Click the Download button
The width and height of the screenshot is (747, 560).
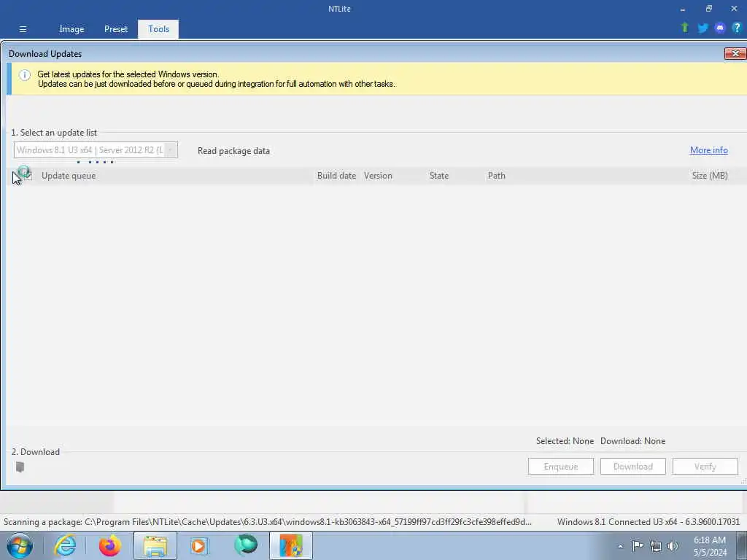[632, 466]
